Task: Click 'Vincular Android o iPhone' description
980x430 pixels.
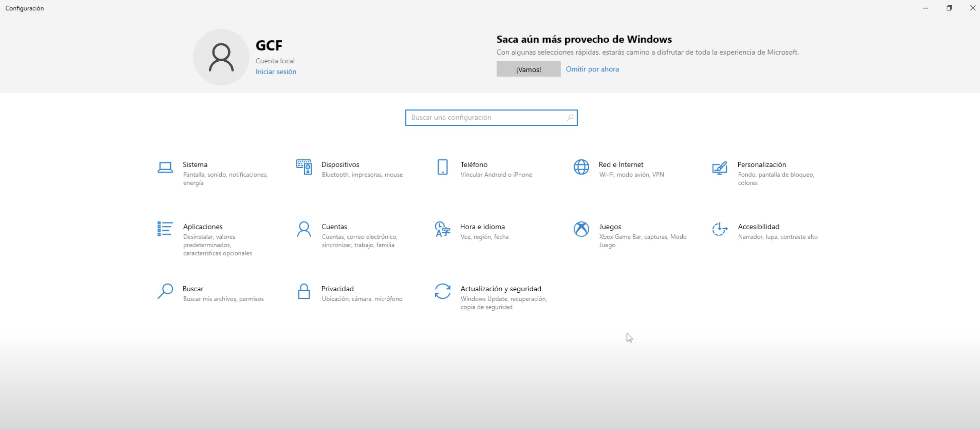Action: pyautogui.click(x=496, y=174)
